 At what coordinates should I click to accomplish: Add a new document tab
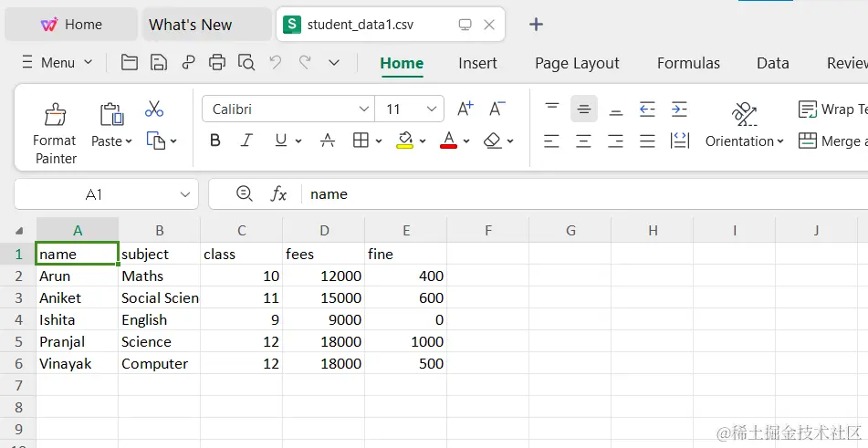pyautogui.click(x=536, y=25)
